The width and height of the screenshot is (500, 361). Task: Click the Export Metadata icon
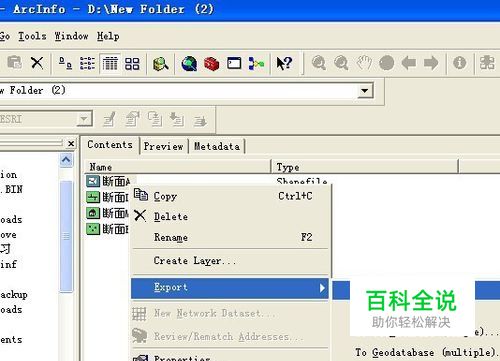click(200, 120)
